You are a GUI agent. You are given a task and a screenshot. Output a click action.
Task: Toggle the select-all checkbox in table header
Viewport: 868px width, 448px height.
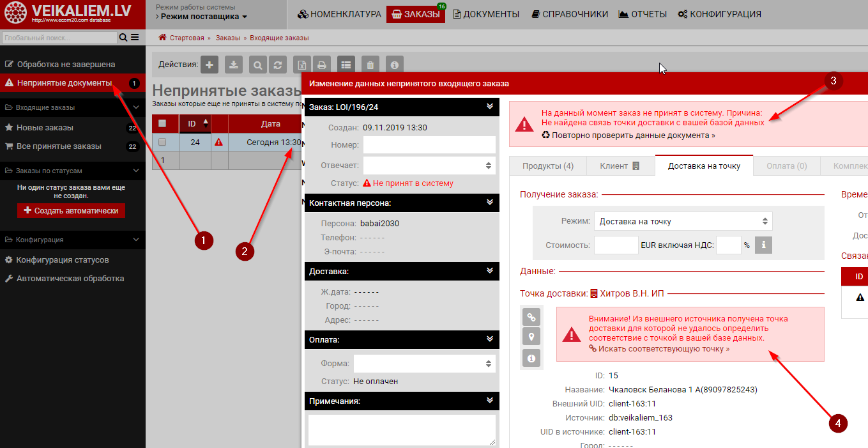[162, 123]
